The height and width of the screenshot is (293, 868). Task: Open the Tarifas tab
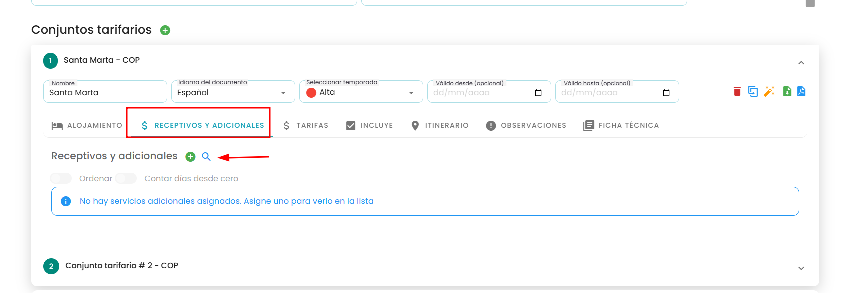click(x=306, y=125)
